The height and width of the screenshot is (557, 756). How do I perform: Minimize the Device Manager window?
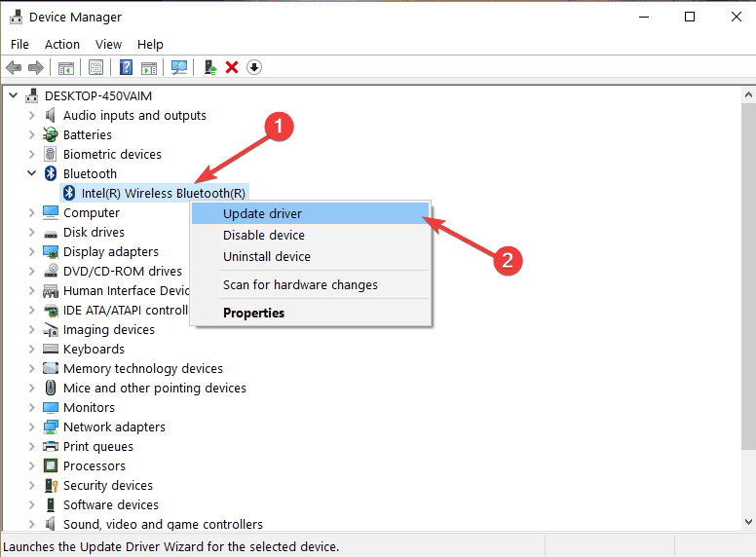[x=644, y=17]
